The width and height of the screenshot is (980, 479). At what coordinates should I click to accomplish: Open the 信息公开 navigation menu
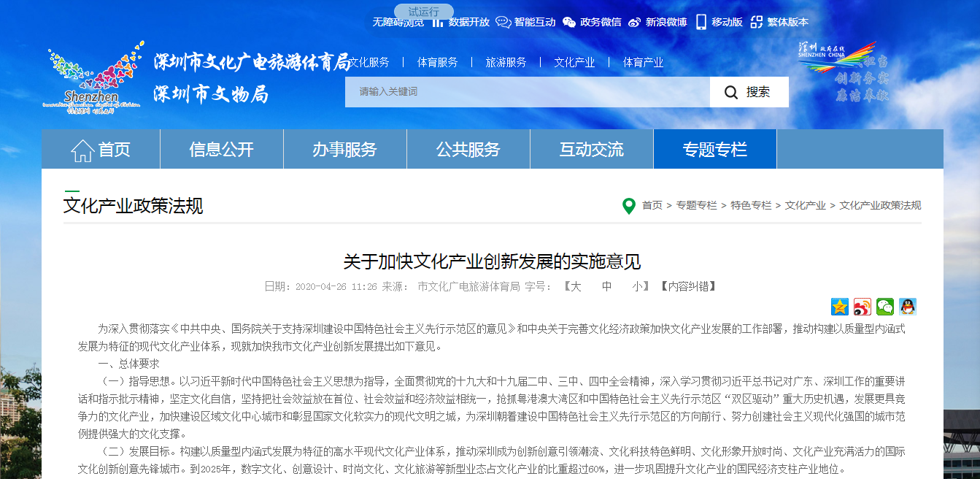pyautogui.click(x=221, y=150)
